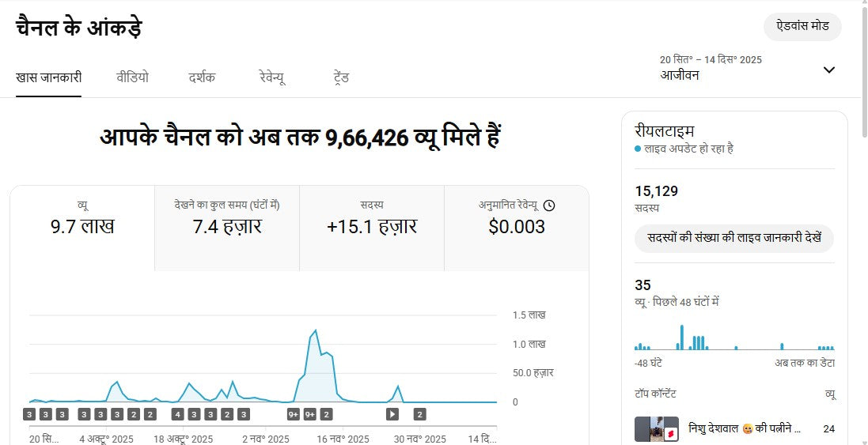Click the blue live update dot in रीयलटाइम
Screen dimensions: 868x445
[638, 149]
